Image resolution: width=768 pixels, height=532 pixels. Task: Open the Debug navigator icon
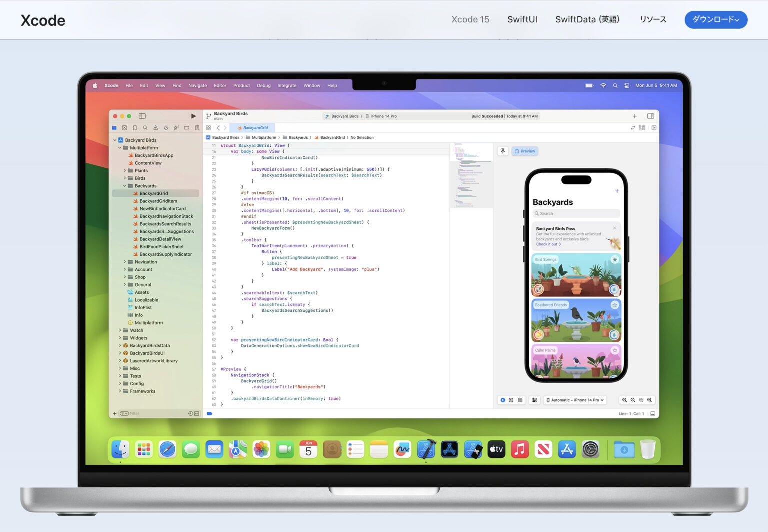coord(175,127)
